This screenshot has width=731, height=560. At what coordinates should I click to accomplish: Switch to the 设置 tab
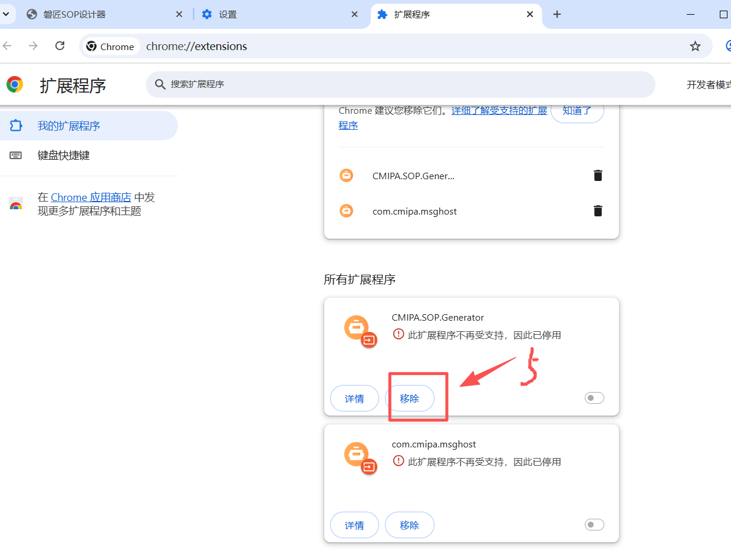pos(279,14)
